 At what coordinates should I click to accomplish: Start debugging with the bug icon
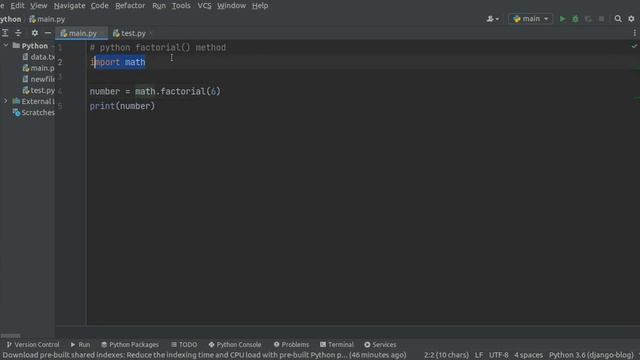tap(575, 19)
